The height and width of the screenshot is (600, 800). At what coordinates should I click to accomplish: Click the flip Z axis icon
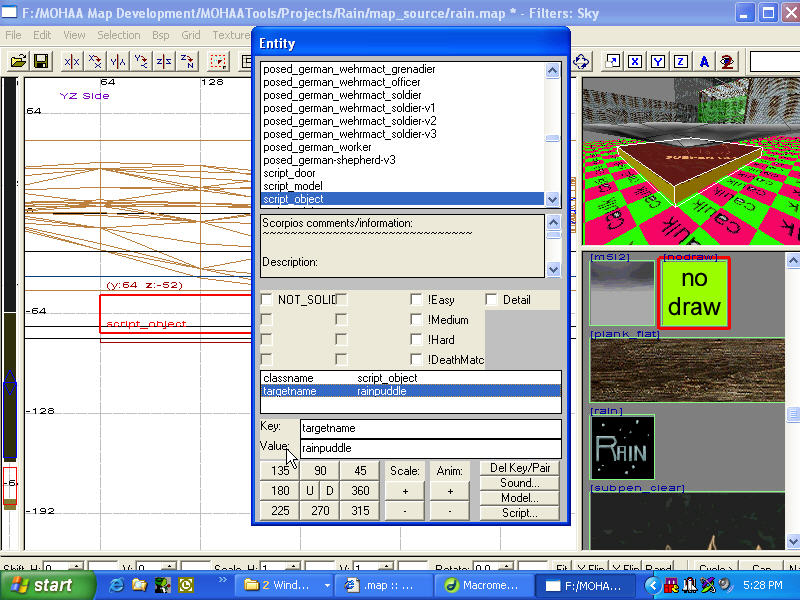[164, 61]
